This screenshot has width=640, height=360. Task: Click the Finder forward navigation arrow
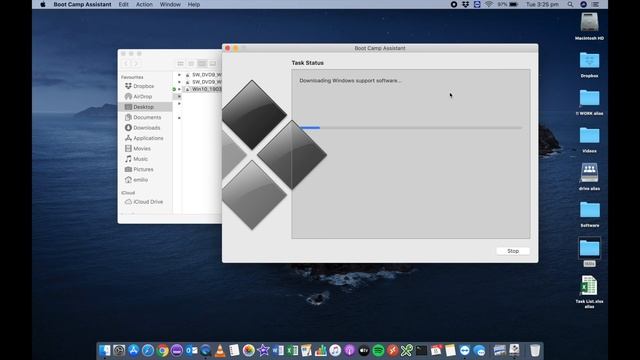click(x=136, y=64)
